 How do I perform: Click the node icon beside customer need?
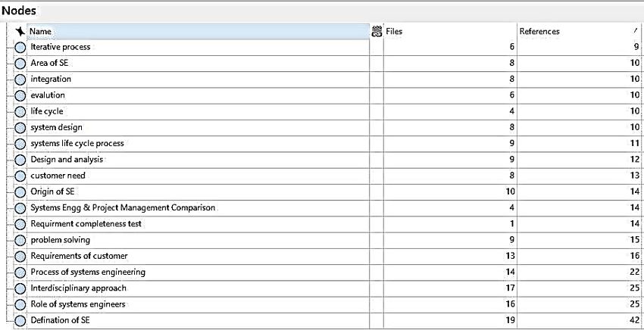click(x=20, y=176)
